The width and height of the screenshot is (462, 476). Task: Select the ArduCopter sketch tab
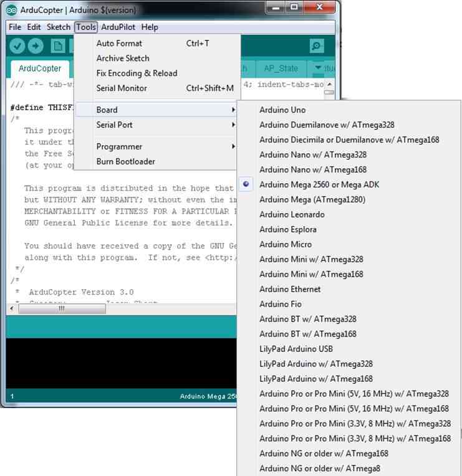[x=40, y=68]
